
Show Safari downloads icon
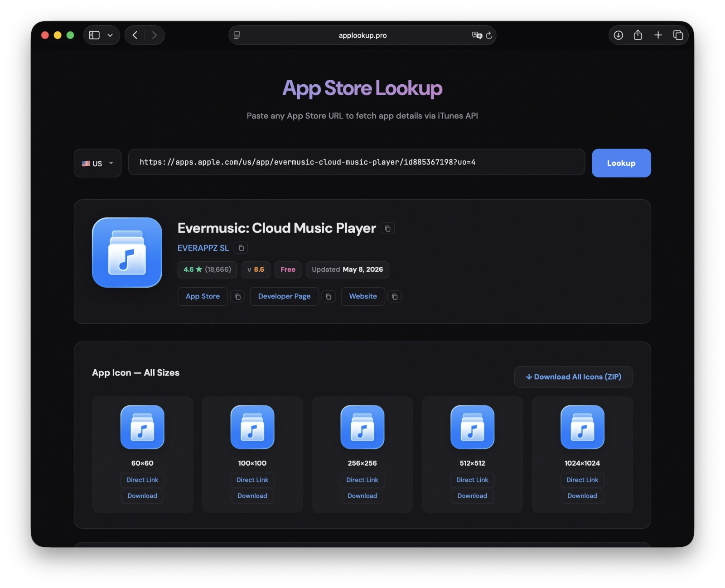(619, 35)
